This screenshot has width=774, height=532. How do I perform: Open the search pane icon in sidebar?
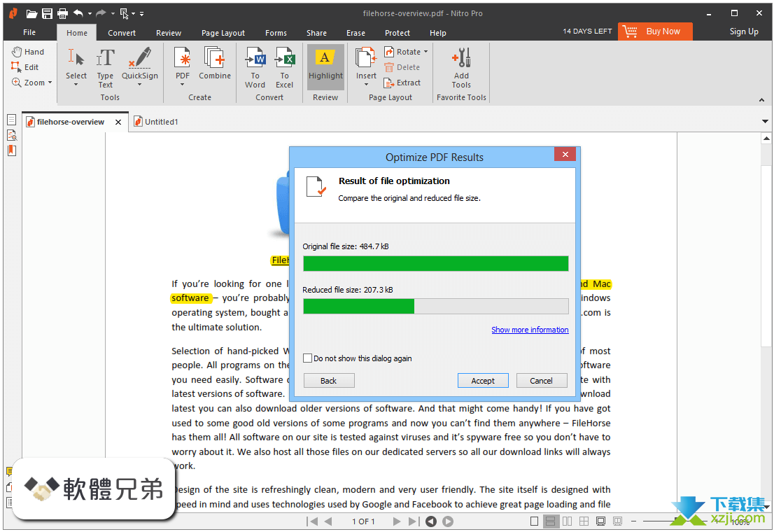12,135
